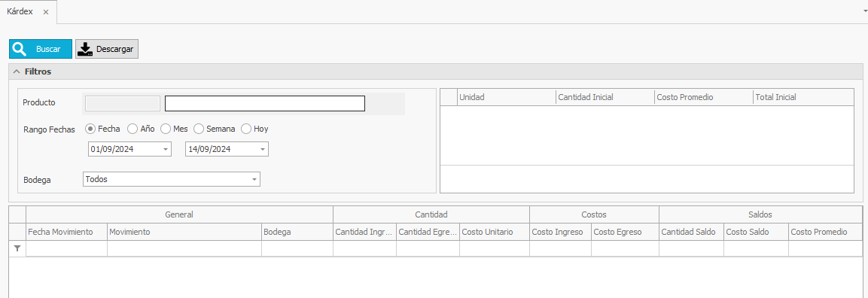Click the Descargar button
Image resolution: width=868 pixels, height=298 pixels.
(107, 49)
